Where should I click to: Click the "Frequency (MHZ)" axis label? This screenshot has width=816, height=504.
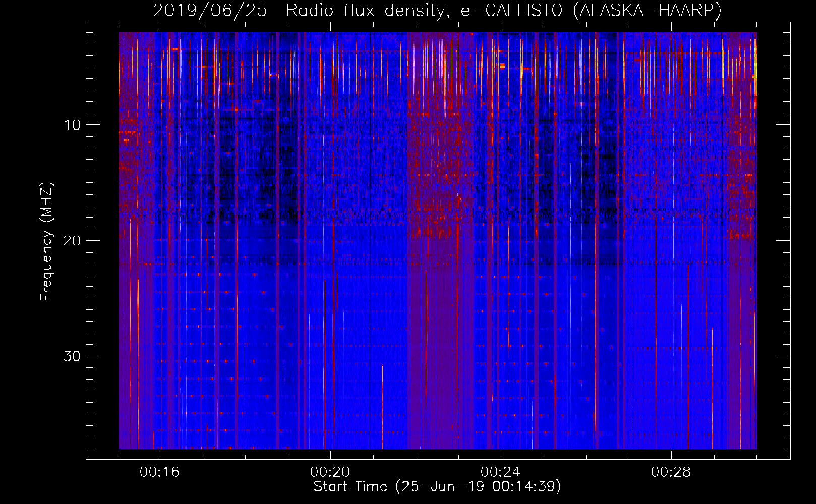(x=46, y=241)
